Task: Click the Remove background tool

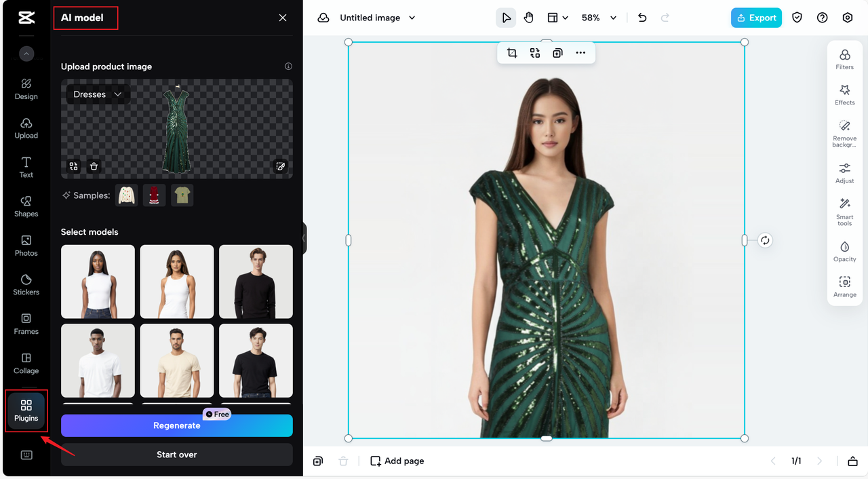Action: click(845, 133)
